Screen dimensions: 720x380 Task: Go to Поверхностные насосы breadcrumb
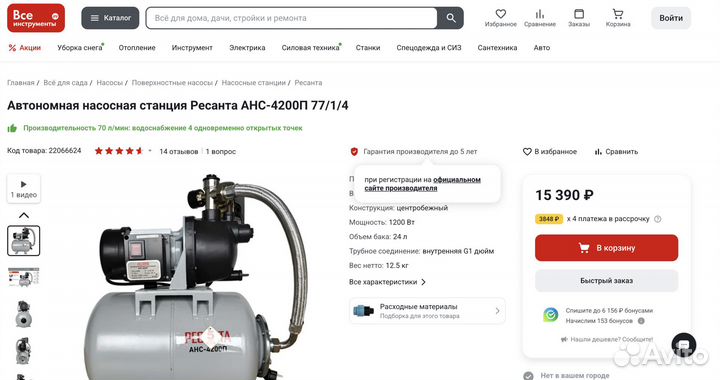coord(172,83)
